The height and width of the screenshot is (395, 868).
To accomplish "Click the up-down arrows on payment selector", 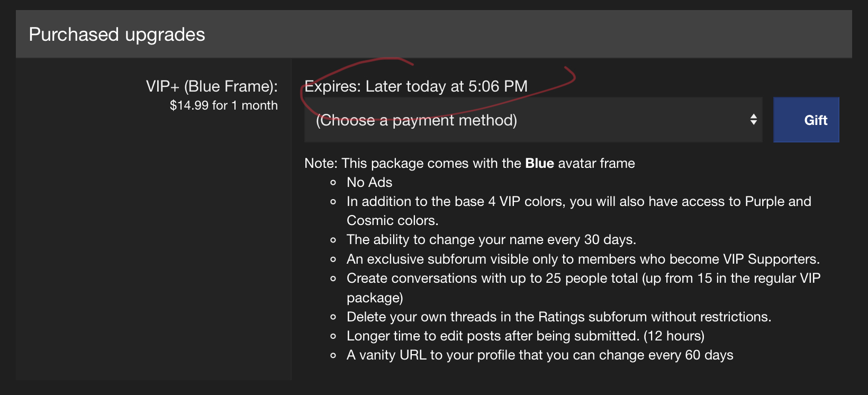I will pyautogui.click(x=753, y=120).
